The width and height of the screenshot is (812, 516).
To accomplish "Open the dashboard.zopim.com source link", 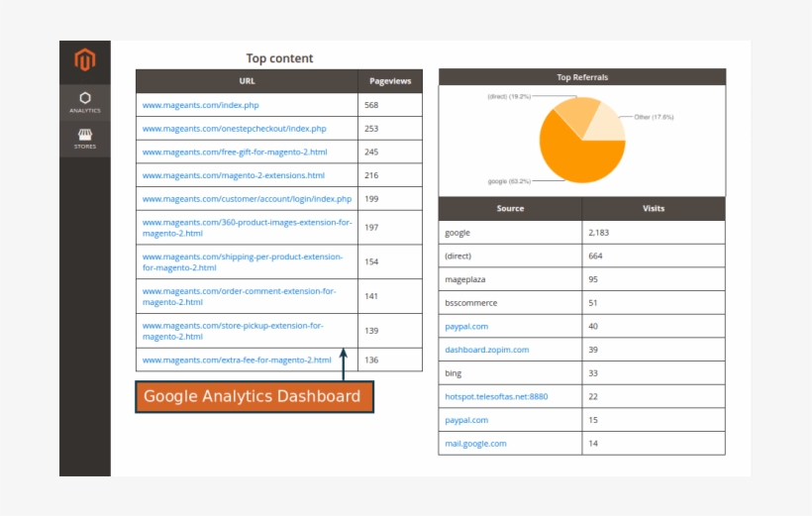I will [x=487, y=350].
